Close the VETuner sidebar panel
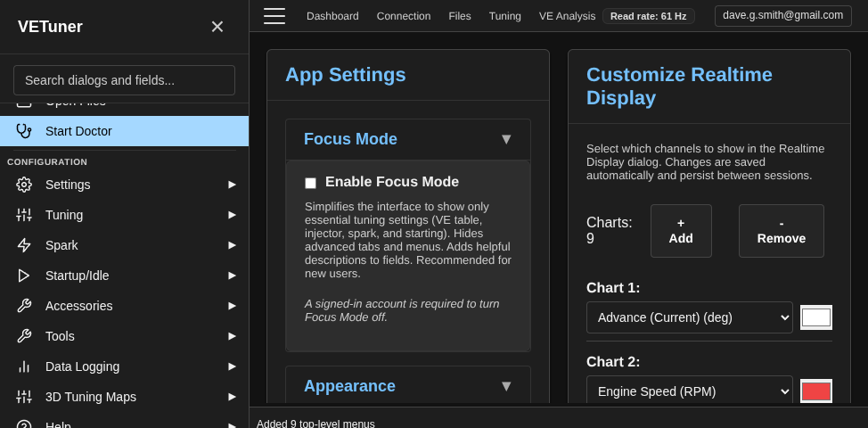Image resolution: width=868 pixels, height=428 pixels. click(x=217, y=27)
